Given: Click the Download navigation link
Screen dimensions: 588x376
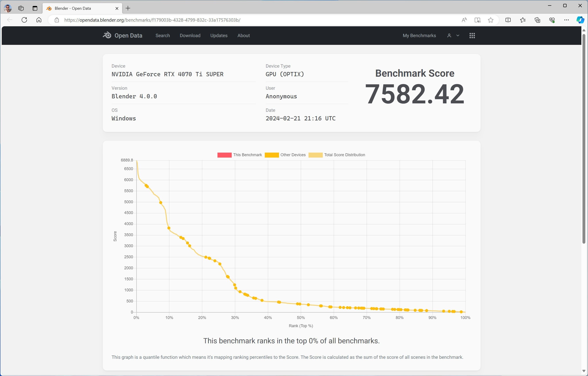Looking at the screenshot, I should 190,36.
